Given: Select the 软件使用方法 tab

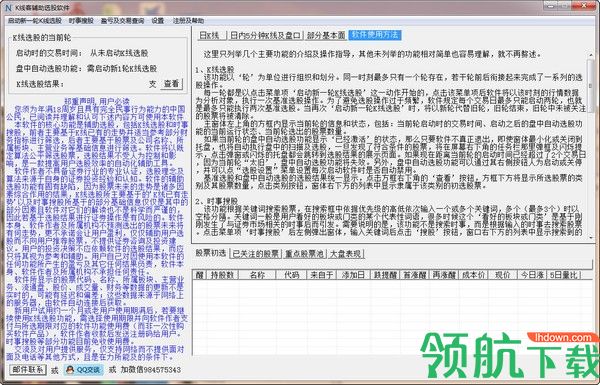Looking at the screenshot, I should (375, 35).
